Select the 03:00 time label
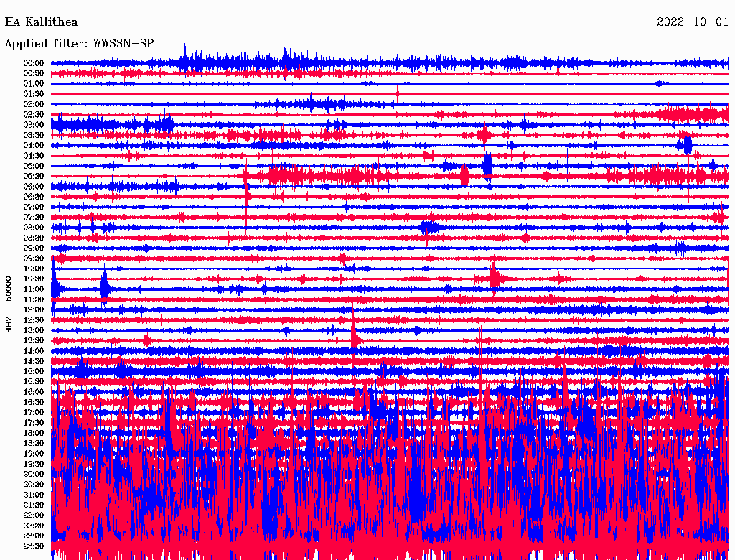The image size is (735, 560). coord(34,125)
